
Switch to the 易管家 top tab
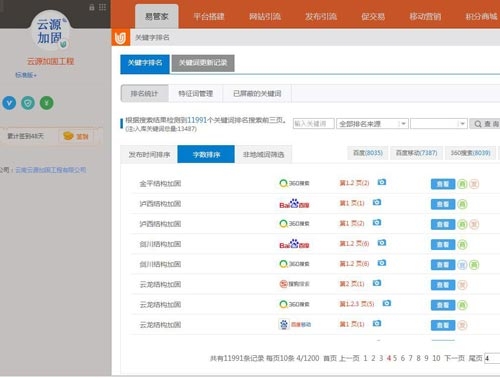(157, 16)
